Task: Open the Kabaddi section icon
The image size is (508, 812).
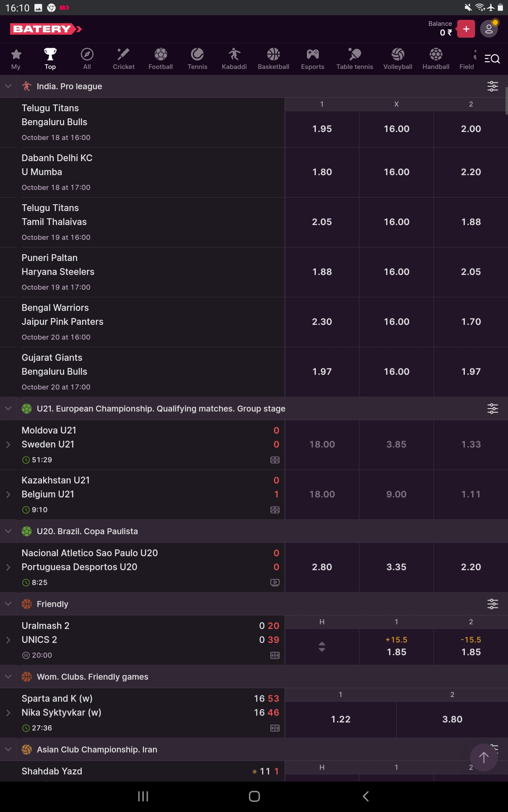Action: point(234,58)
